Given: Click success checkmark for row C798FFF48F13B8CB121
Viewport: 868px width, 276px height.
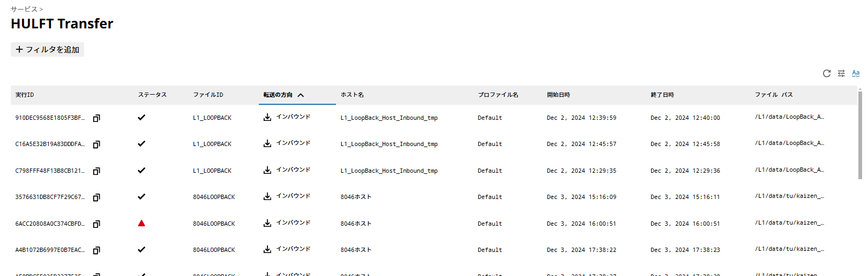Looking at the screenshot, I should (x=141, y=170).
